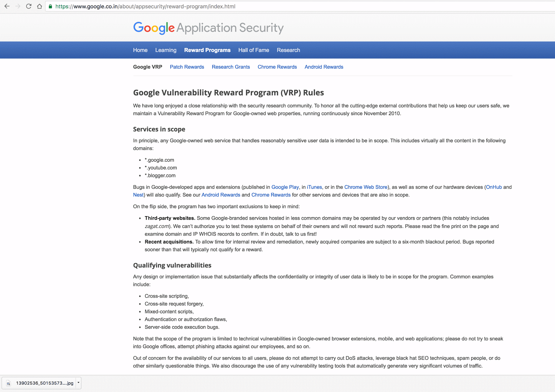
Task: Follow the OnHub hardware link
Action: point(494,187)
